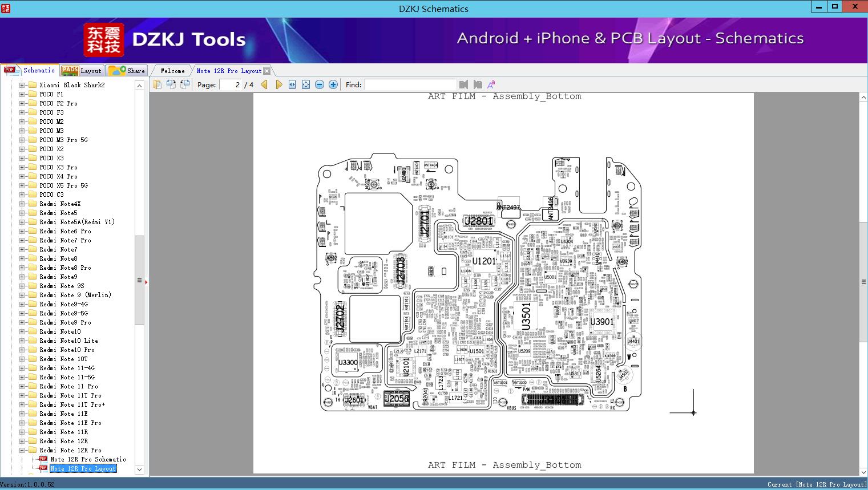Click the find previous icon
This screenshot has height=490, width=868.
(464, 84)
